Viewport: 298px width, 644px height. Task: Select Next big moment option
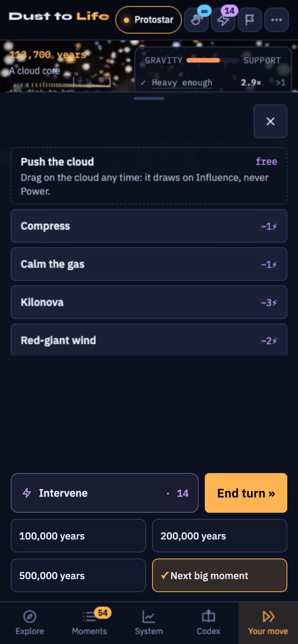(220, 575)
